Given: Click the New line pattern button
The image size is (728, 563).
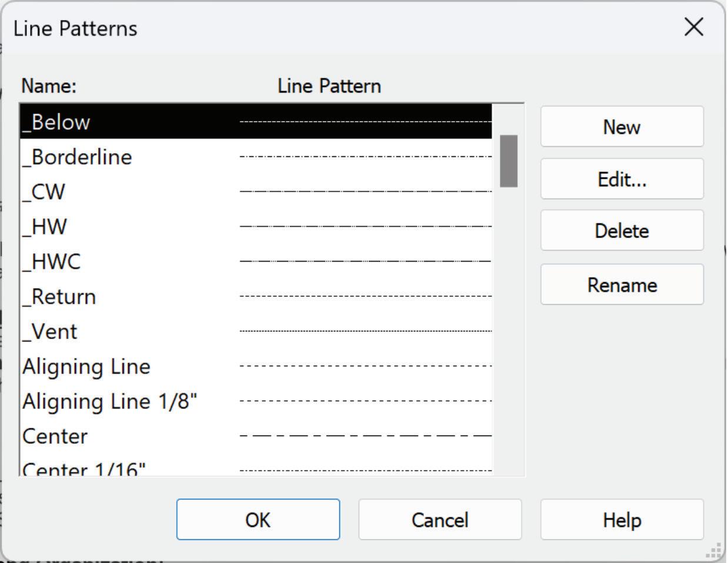Looking at the screenshot, I should (622, 127).
